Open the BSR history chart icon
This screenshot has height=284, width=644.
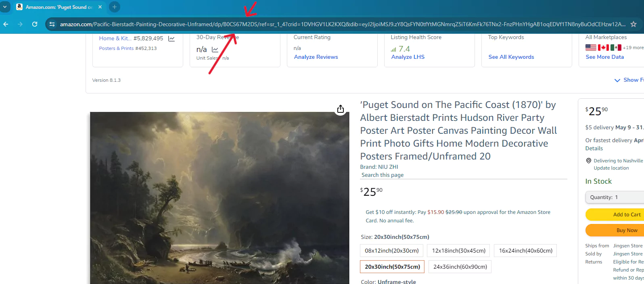171,39
